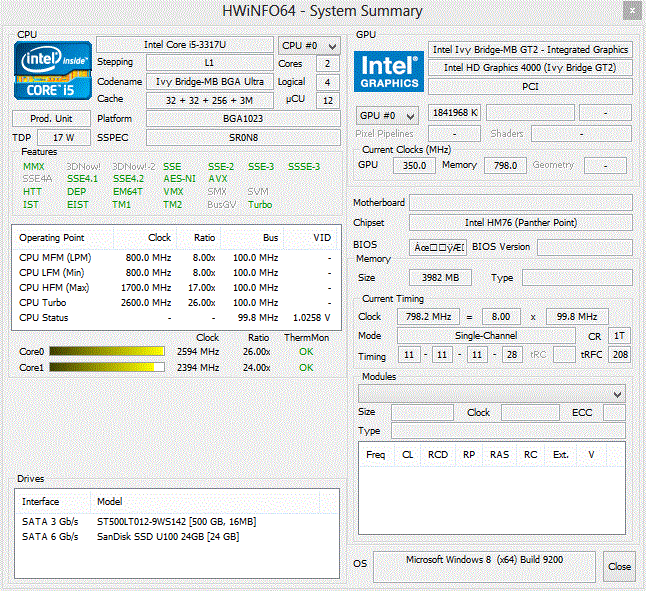Click the SR0N8 SSPEC field
The image size is (646, 591).
243,138
